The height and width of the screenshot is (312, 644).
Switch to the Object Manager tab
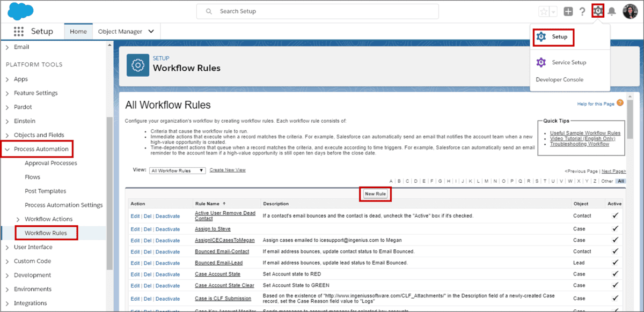(120, 31)
